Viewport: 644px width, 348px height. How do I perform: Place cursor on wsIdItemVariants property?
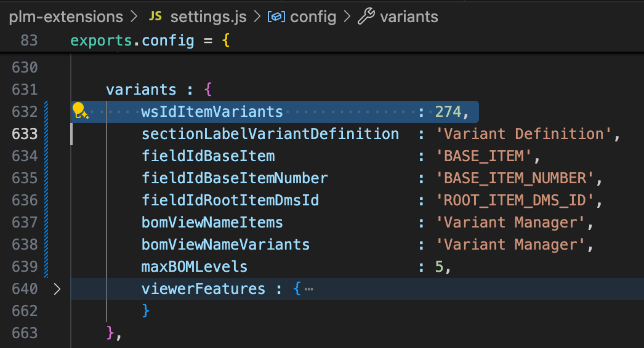(212, 112)
